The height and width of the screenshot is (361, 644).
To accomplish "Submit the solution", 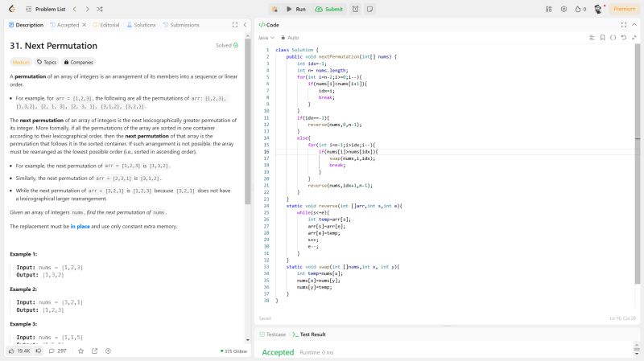I will tap(329, 9).
